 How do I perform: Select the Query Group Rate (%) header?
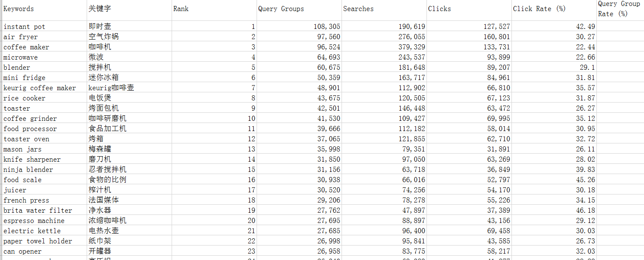[619, 9]
